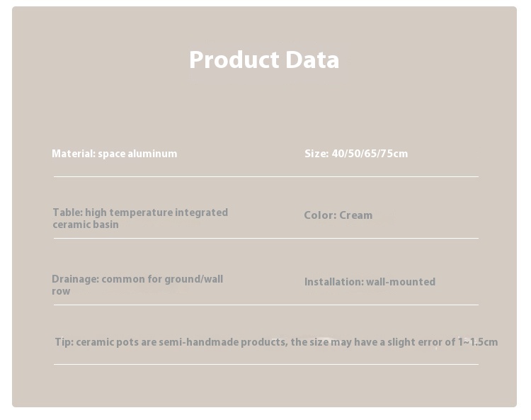Select the Material: space aluminum text
Image resolution: width=531 pixels, height=420 pixels.
pyautogui.click(x=115, y=154)
